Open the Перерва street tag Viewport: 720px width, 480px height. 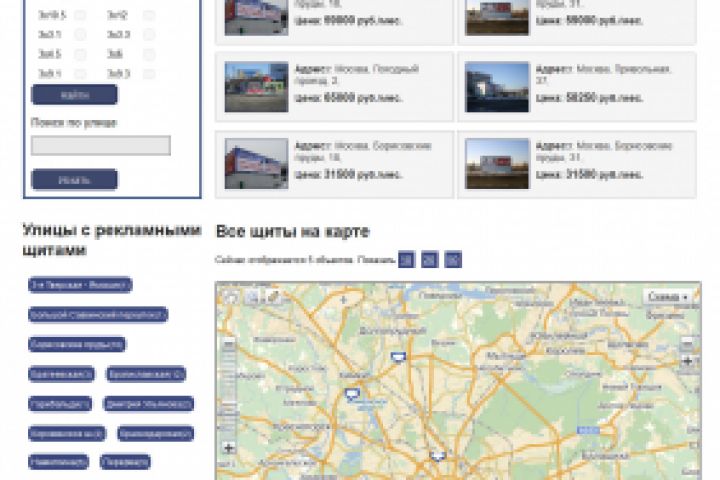125,462
